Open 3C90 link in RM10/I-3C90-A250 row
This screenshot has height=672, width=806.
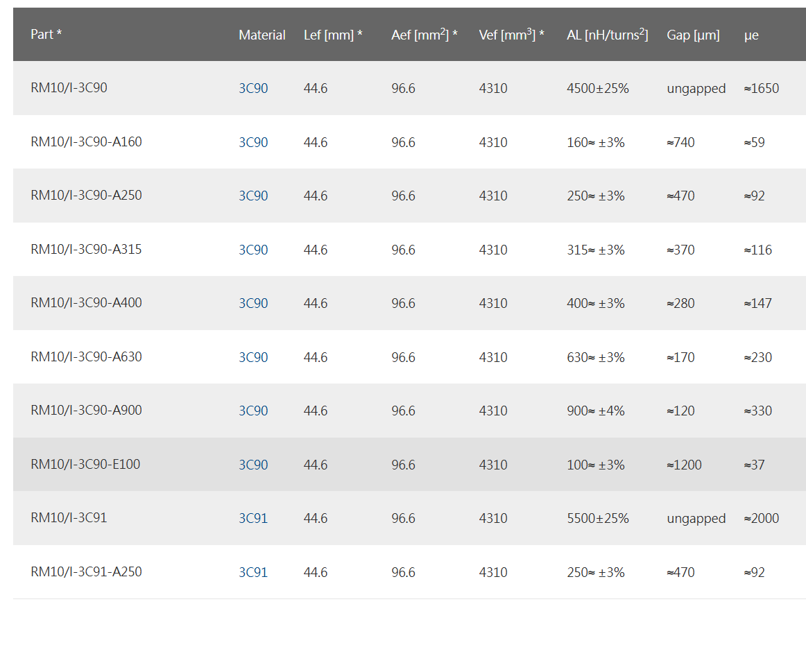coord(253,196)
